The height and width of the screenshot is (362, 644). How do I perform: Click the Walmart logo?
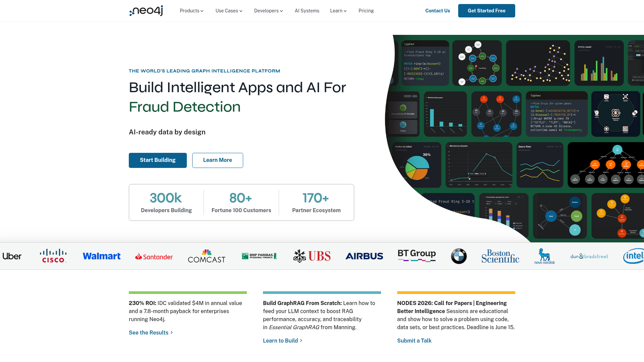coord(102,256)
